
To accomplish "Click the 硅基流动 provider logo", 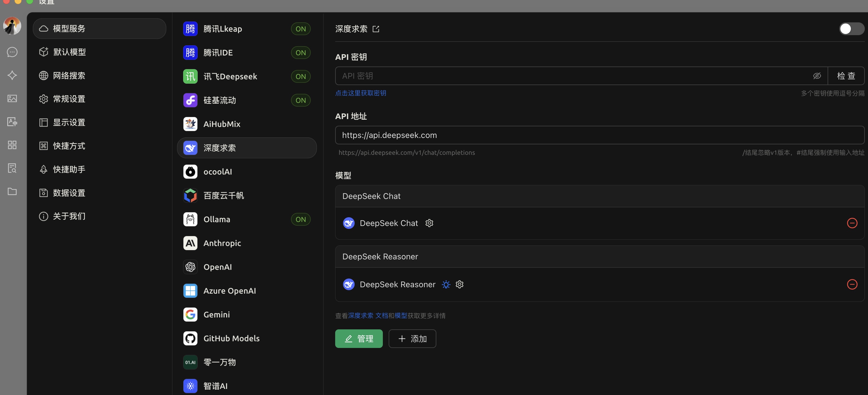I will pyautogui.click(x=190, y=100).
